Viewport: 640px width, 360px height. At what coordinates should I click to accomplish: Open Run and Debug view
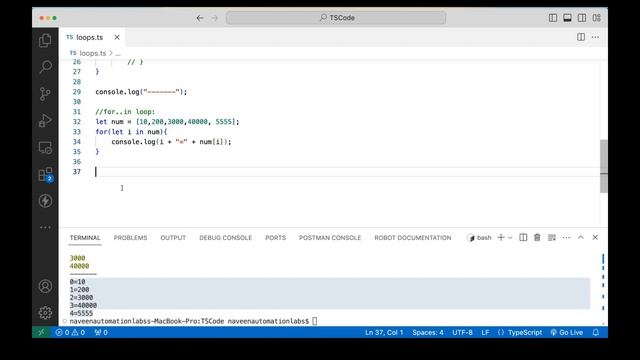click(x=45, y=120)
